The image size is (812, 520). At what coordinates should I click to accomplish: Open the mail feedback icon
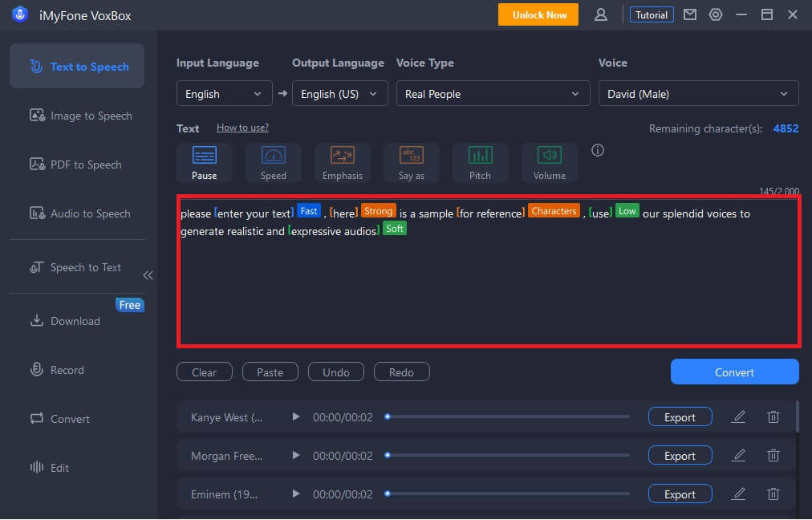690,14
